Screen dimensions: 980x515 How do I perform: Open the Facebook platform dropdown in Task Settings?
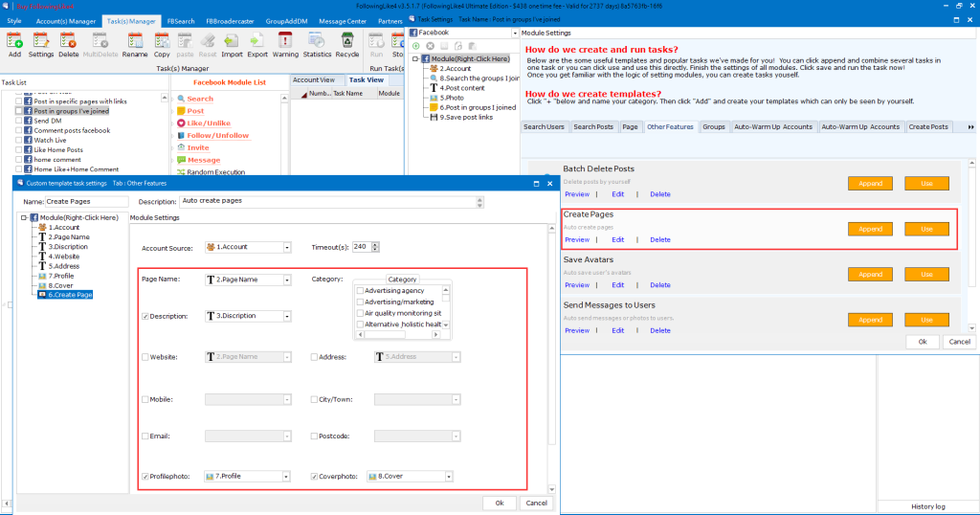(x=515, y=34)
